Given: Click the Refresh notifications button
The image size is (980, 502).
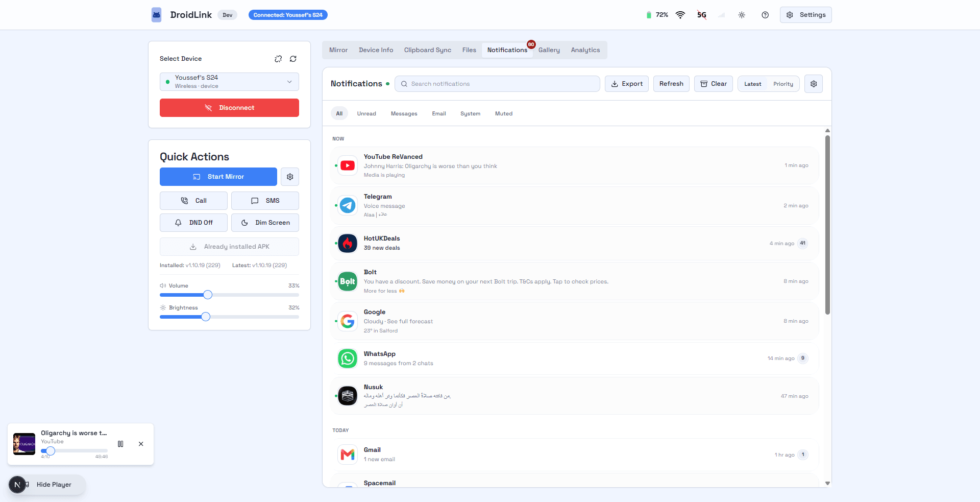Looking at the screenshot, I should click(671, 84).
